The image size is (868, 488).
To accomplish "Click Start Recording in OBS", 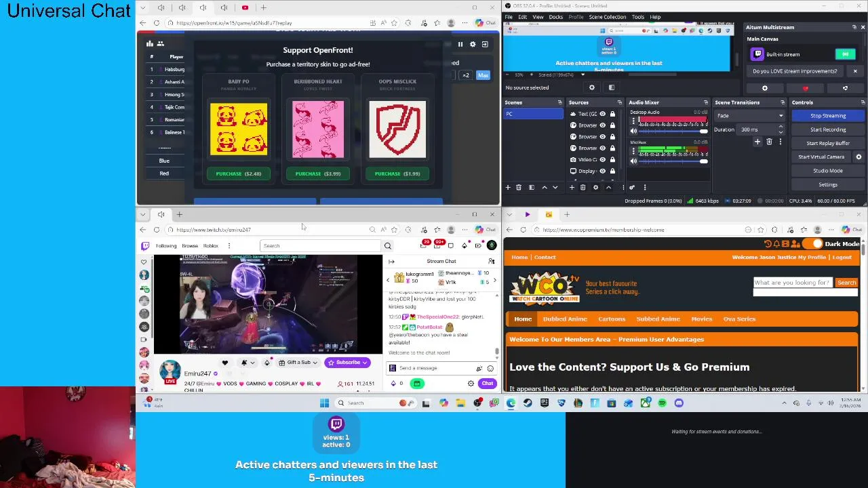I will [x=828, y=129].
